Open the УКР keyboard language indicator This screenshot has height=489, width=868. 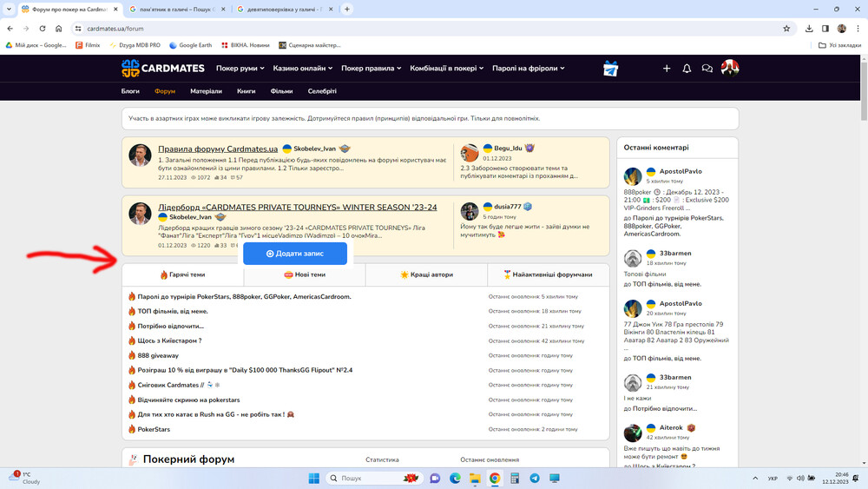pos(773,479)
